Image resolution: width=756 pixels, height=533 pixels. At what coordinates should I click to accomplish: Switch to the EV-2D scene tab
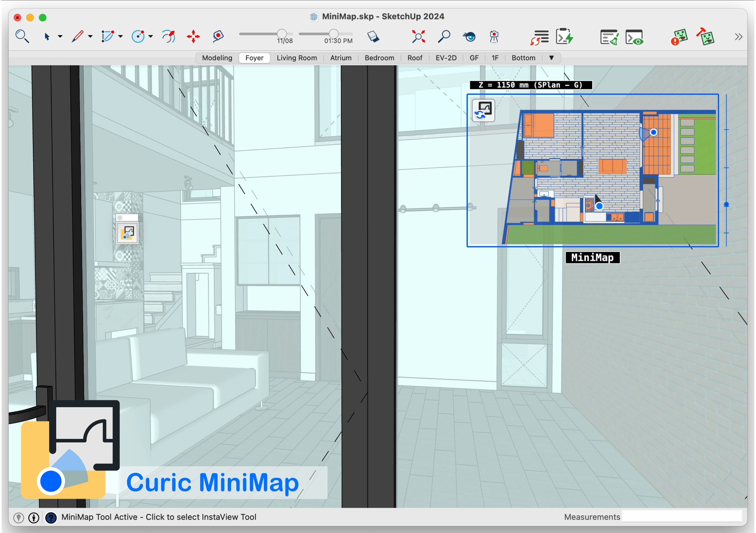[446, 58]
